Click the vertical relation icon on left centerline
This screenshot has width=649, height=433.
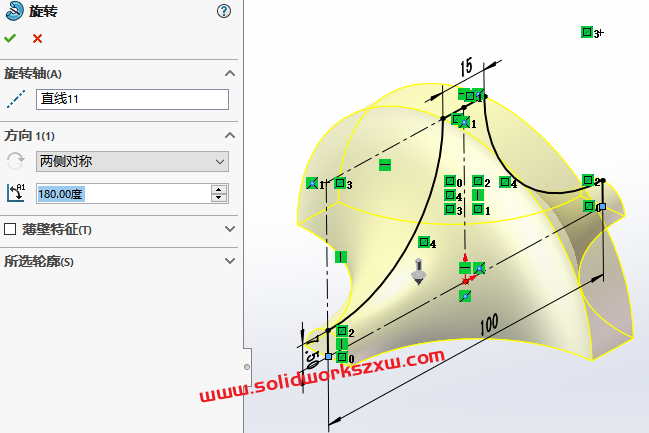click(x=341, y=257)
